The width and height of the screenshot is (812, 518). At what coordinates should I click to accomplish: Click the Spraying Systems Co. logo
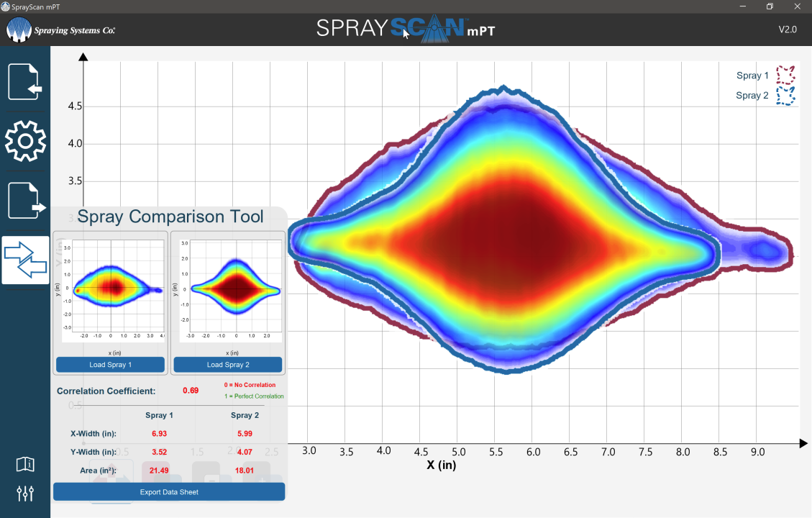tap(61, 31)
